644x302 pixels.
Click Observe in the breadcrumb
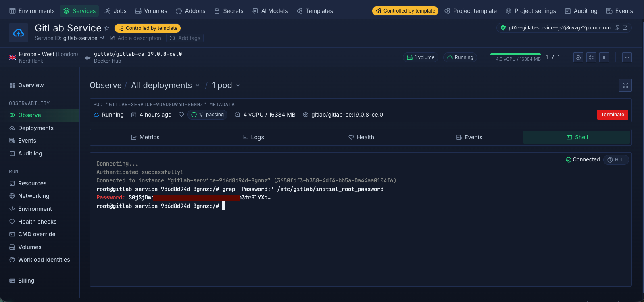click(x=106, y=85)
